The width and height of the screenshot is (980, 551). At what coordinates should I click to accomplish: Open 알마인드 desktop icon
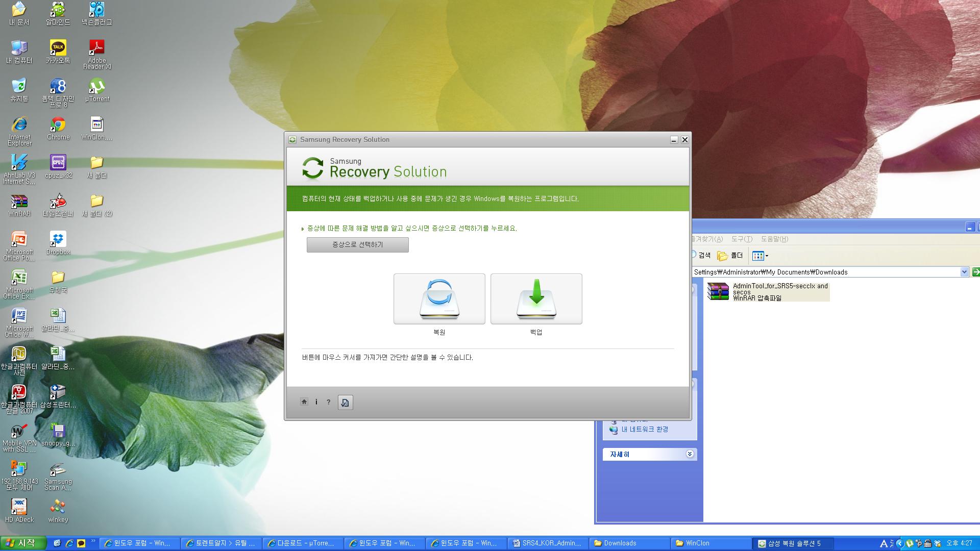coord(58,14)
